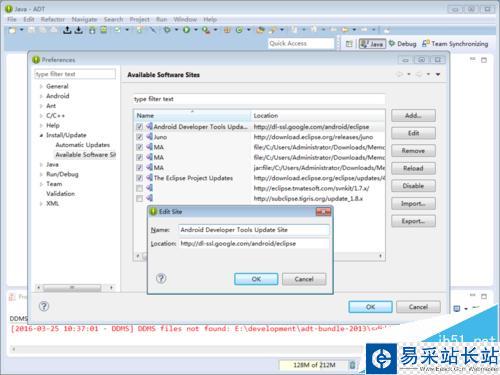Open the Refactor menu
This screenshot has height=375, width=500.
tap(52, 19)
